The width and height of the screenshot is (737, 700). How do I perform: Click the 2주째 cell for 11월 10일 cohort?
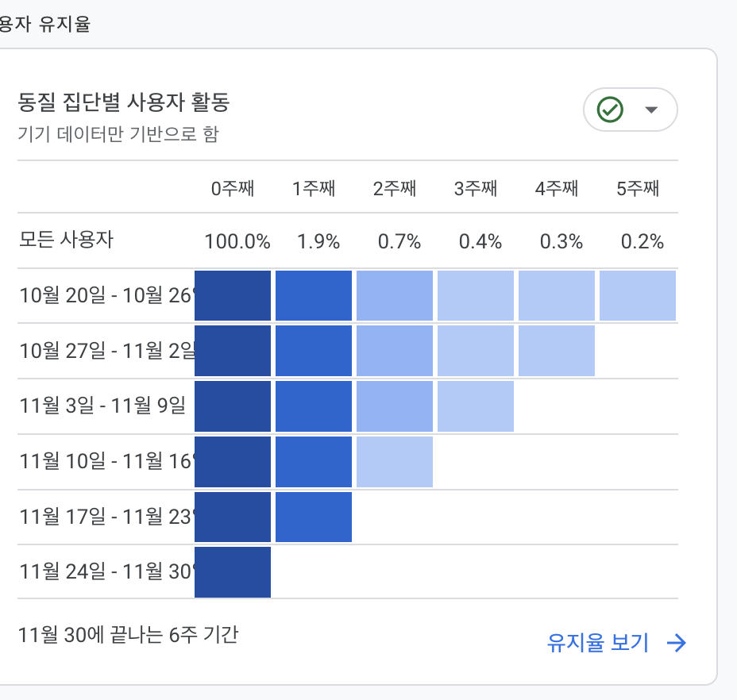pos(395,462)
